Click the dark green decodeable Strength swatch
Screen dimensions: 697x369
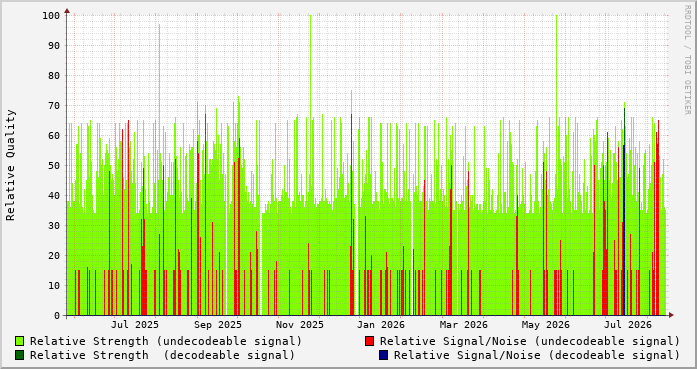point(20,355)
